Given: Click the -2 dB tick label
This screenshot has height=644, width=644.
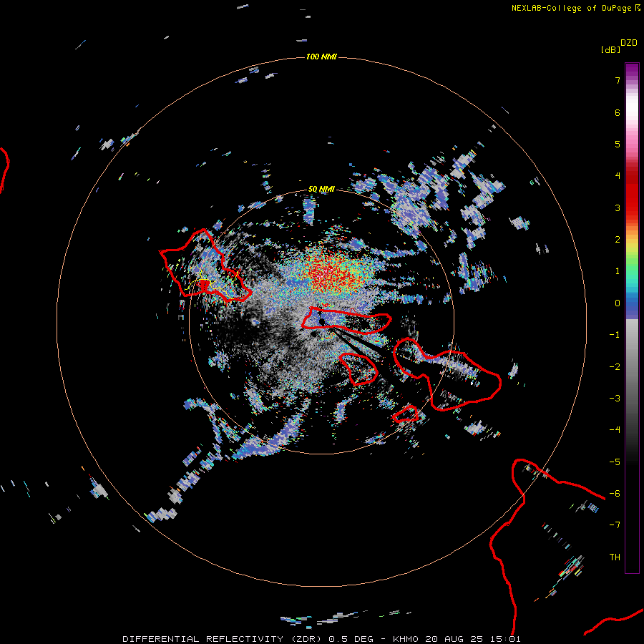Looking at the screenshot, I should 615,367.
